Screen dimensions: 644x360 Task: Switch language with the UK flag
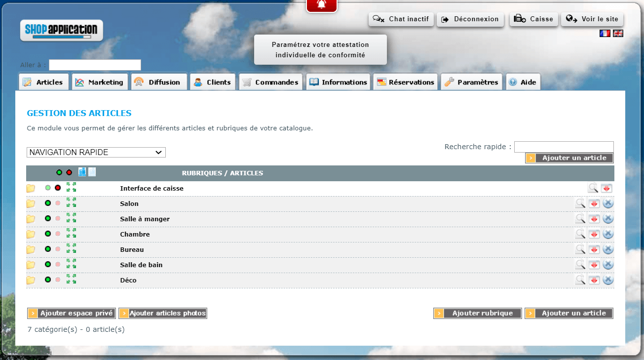(618, 33)
